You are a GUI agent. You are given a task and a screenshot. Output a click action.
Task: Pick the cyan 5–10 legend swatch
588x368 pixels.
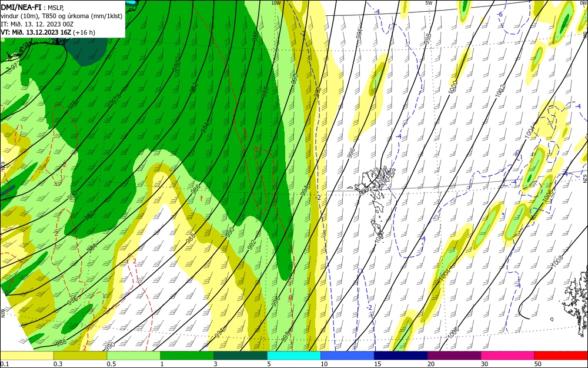[294, 356]
